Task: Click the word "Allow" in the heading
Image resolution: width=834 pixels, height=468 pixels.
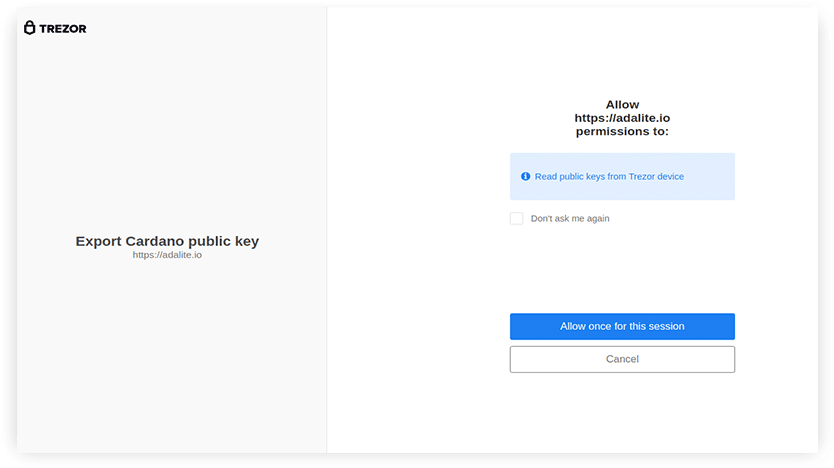Action: pos(622,105)
